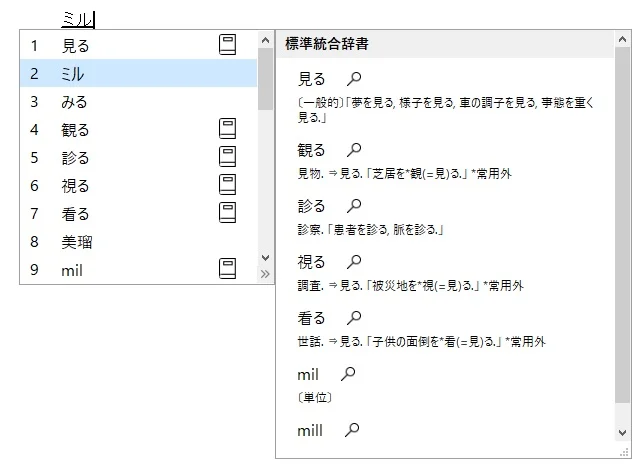Screen dimensions: 640x470
Task: Click the 視る headword in dictionary pane
Action: coord(311,262)
